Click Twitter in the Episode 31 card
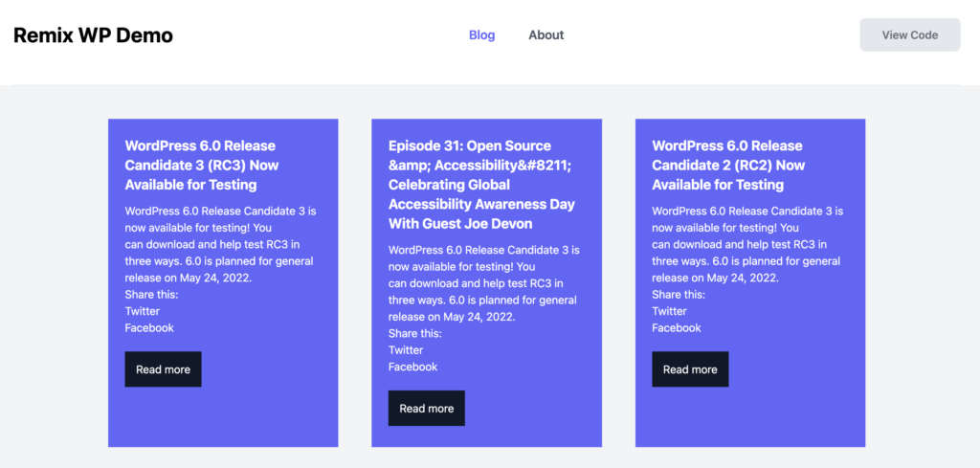The image size is (980, 468). 406,350
